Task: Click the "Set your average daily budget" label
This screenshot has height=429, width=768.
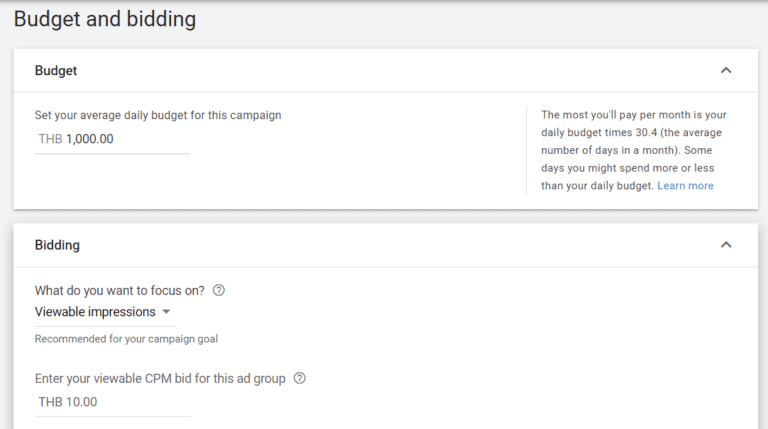Action: [x=158, y=115]
